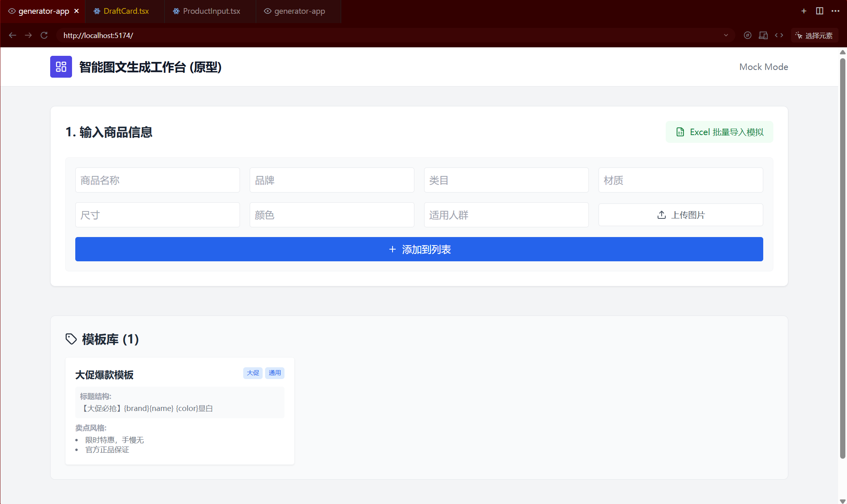Click the browser forward arrow
847x504 pixels.
pos(28,35)
